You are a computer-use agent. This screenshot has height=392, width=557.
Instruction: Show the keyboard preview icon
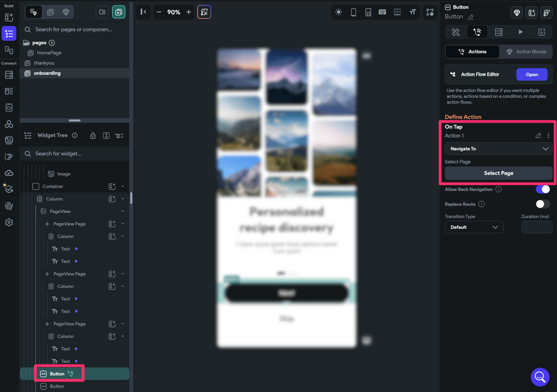382,12
